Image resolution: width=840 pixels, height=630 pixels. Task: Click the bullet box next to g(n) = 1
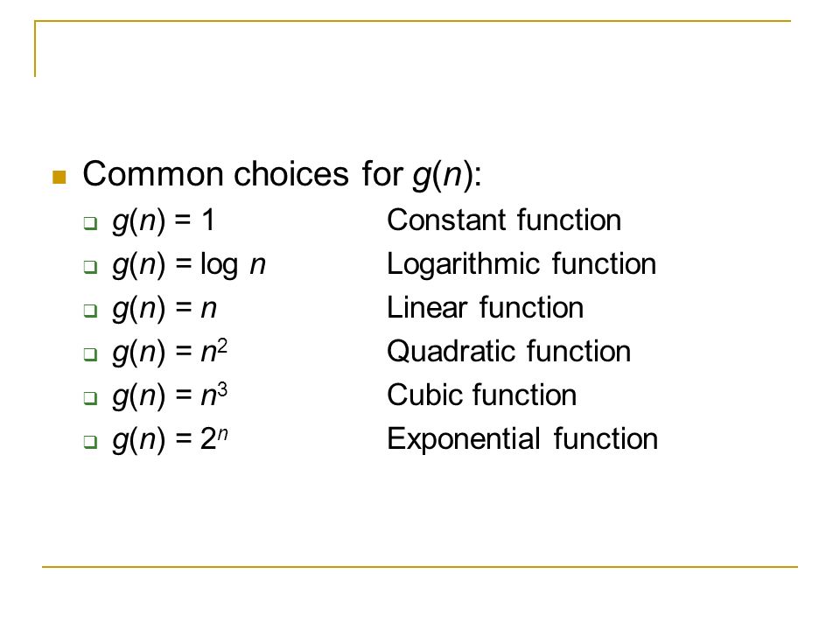90,223
